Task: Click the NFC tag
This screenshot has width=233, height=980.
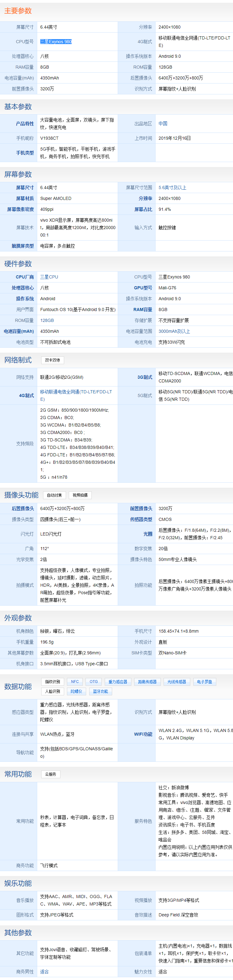Action: coord(75,681)
